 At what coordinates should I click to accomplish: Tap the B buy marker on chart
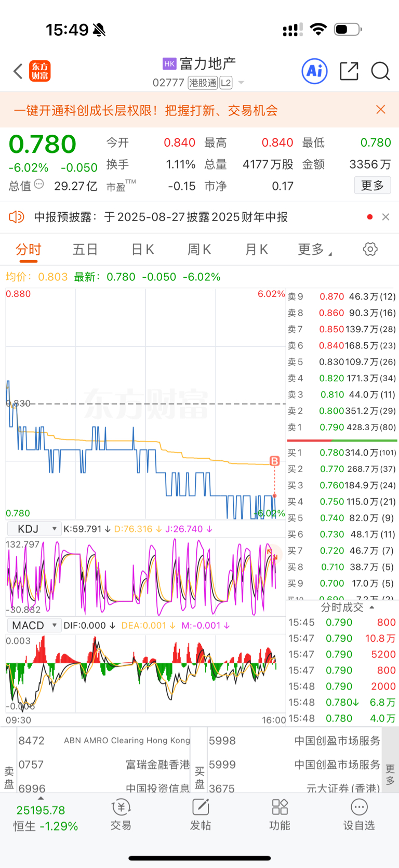point(274,461)
